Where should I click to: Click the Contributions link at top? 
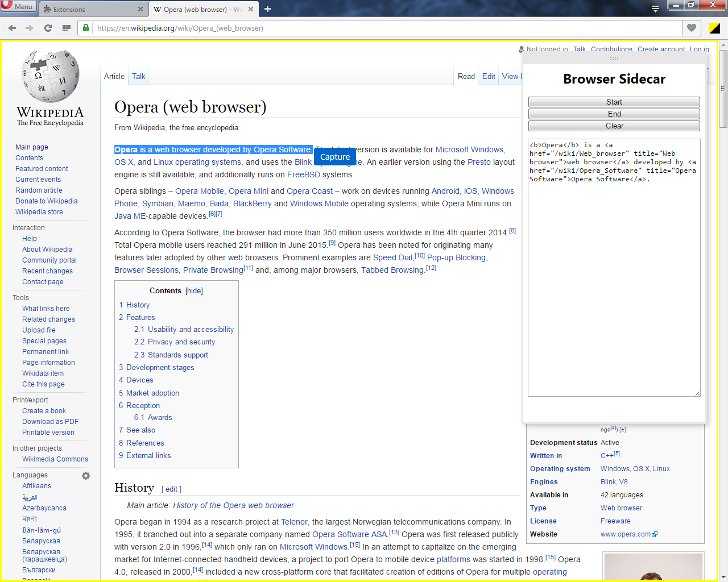click(611, 49)
